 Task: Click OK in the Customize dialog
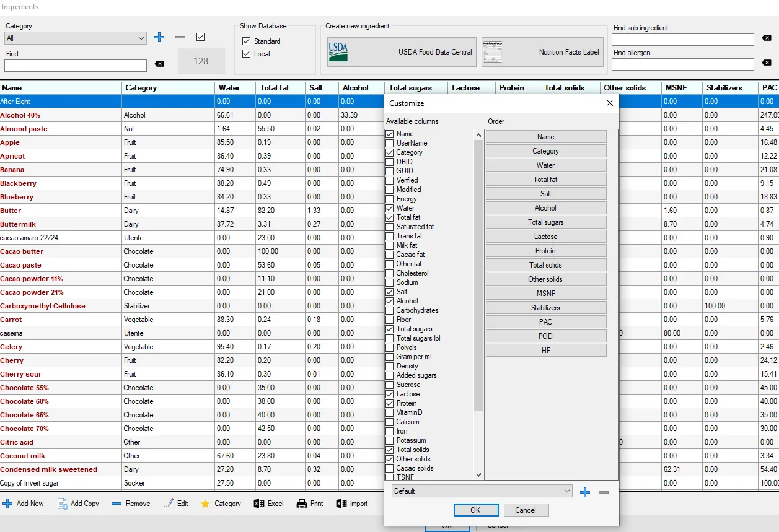475,510
